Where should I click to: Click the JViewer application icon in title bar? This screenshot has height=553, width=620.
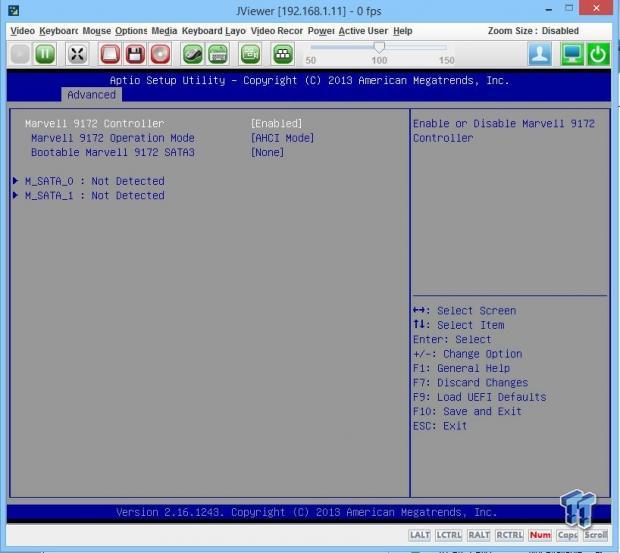[13, 10]
